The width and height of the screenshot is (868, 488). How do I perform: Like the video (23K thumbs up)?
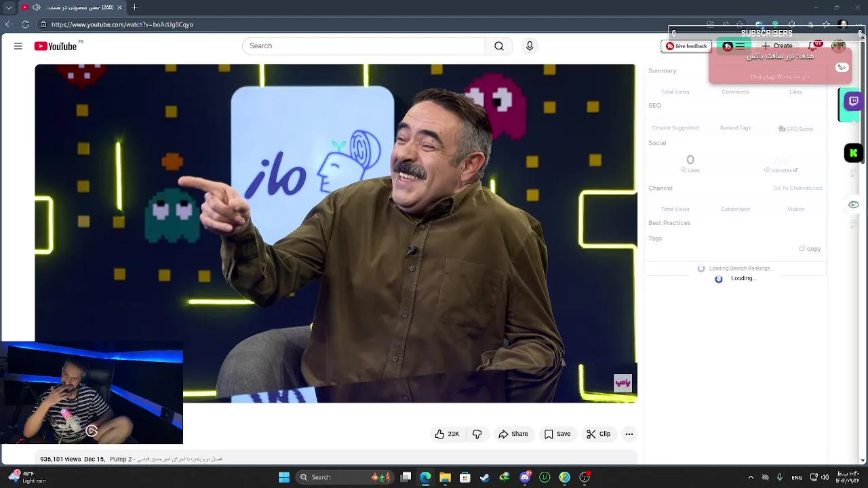(x=447, y=434)
